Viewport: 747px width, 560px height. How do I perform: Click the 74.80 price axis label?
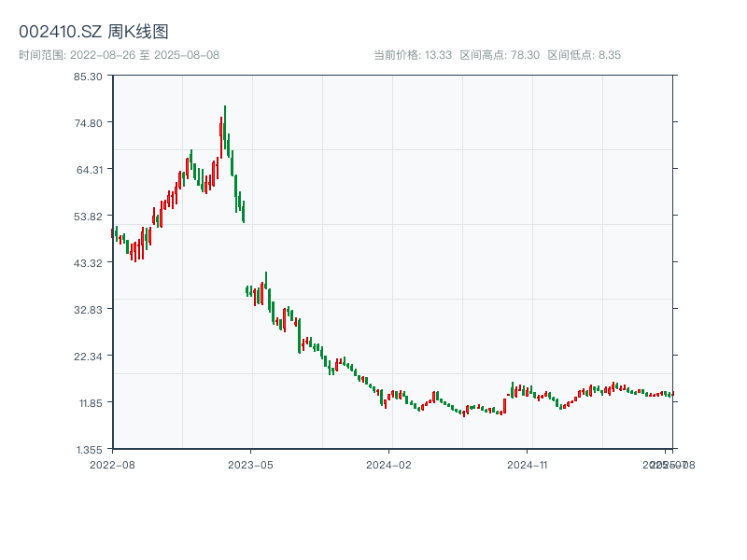[x=88, y=122]
